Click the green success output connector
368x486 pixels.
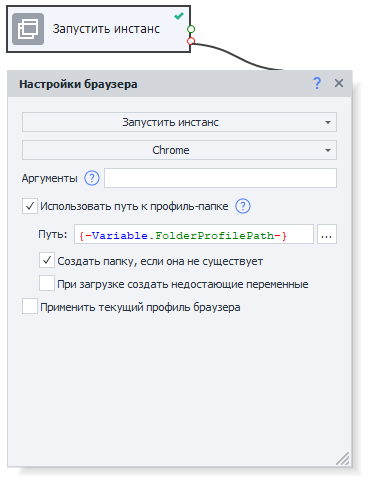point(191,29)
